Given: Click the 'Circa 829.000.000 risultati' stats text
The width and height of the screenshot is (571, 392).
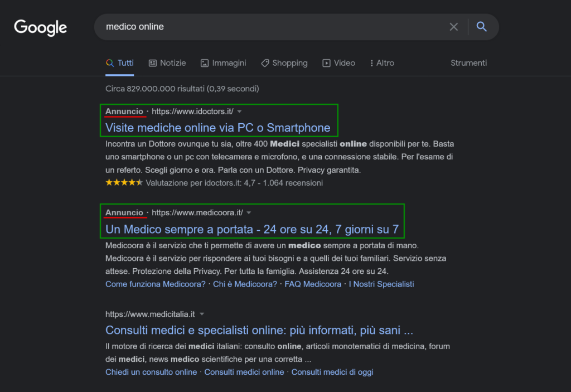Looking at the screenshot, I should [182, 89].
